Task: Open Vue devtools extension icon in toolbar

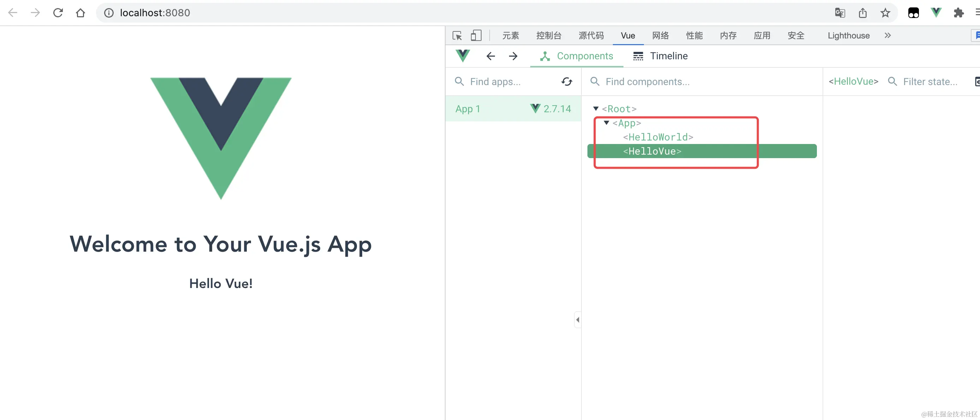Action: [936, 13]
